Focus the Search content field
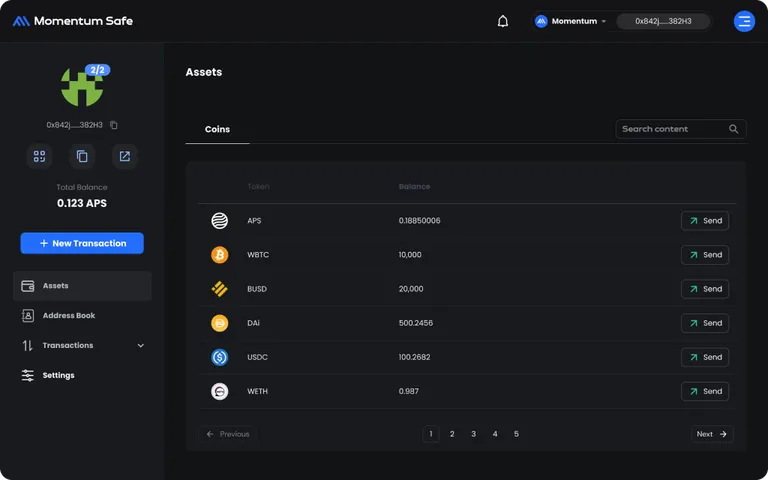Image resolution: width=768 pixels, height=480 pixels. click(680, 129)
